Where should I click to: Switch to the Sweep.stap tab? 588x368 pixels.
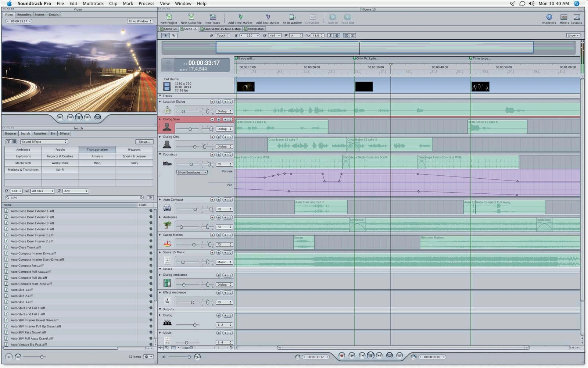click(x=254, y=29)
